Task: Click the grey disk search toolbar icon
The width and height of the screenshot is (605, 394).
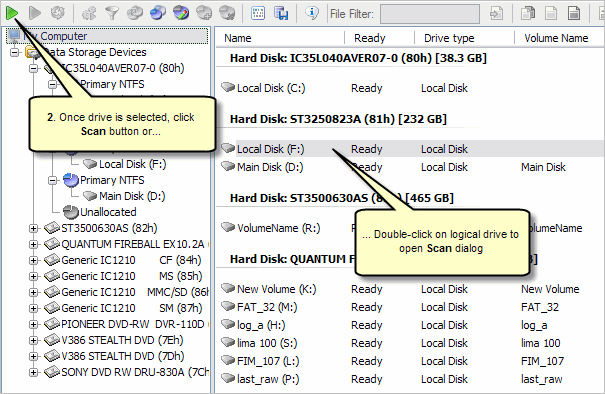Action: click(135, 13)
